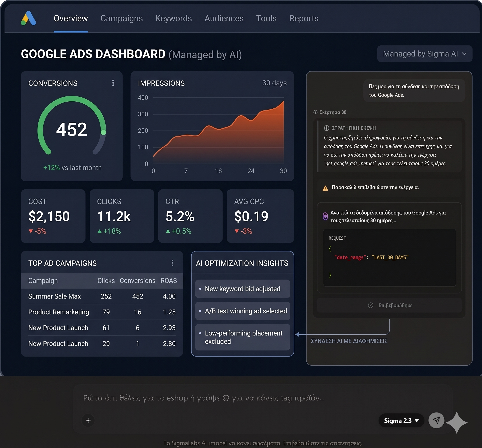This screenshot has height=448, width=482.
Task: Click the CTR value 5.2%
Action: point(180,216)
